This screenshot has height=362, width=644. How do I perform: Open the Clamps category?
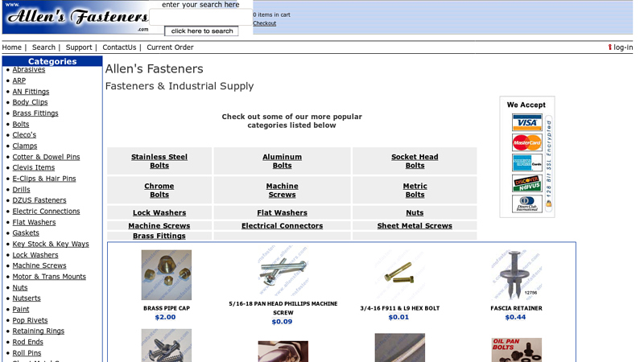click(x=25, y=146)
